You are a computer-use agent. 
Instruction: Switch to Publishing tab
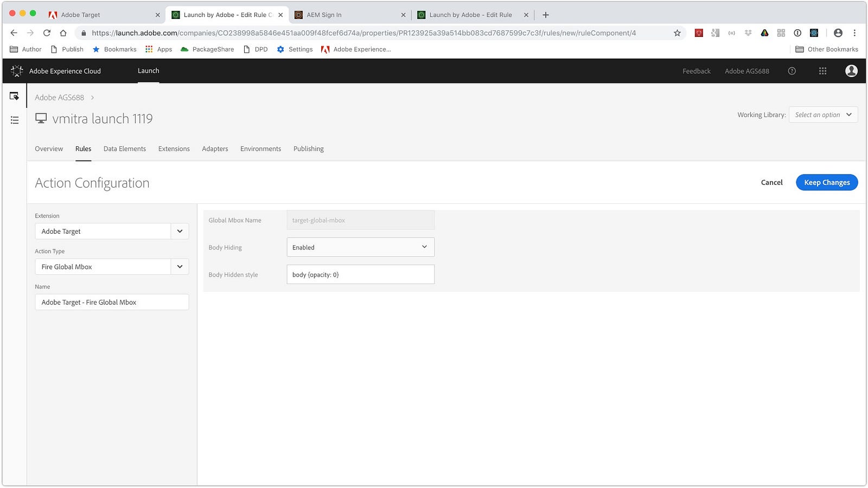[x=309, y=149]
